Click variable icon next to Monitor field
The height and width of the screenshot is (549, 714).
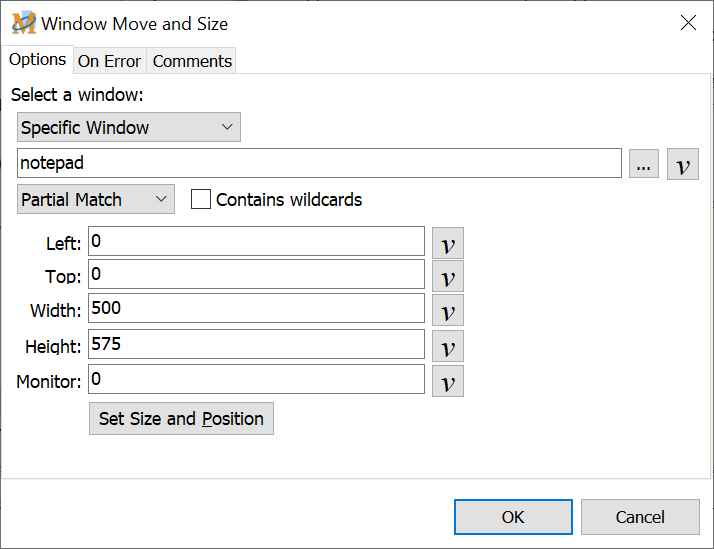448,380
